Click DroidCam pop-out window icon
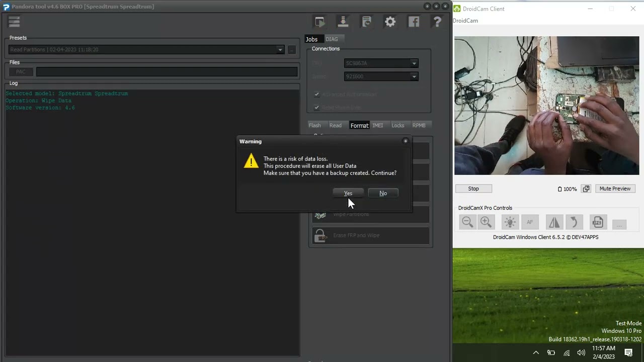644x362 pixels. tap(586, 189)
